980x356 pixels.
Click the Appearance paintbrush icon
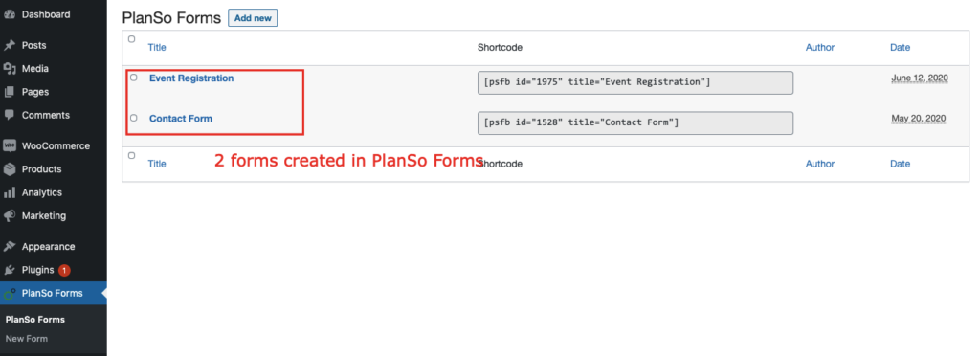(x=10, y=247)
